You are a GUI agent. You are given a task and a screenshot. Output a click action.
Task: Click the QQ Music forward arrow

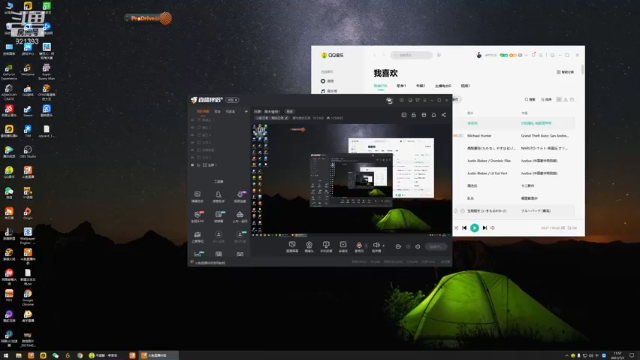click(383, 55)
